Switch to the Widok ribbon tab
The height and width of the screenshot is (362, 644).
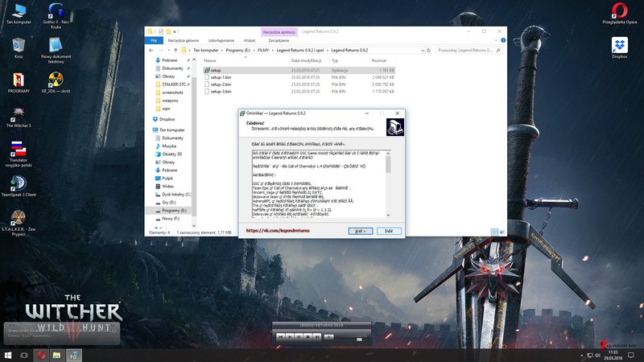pyautogui.click(x=249, y=39)
